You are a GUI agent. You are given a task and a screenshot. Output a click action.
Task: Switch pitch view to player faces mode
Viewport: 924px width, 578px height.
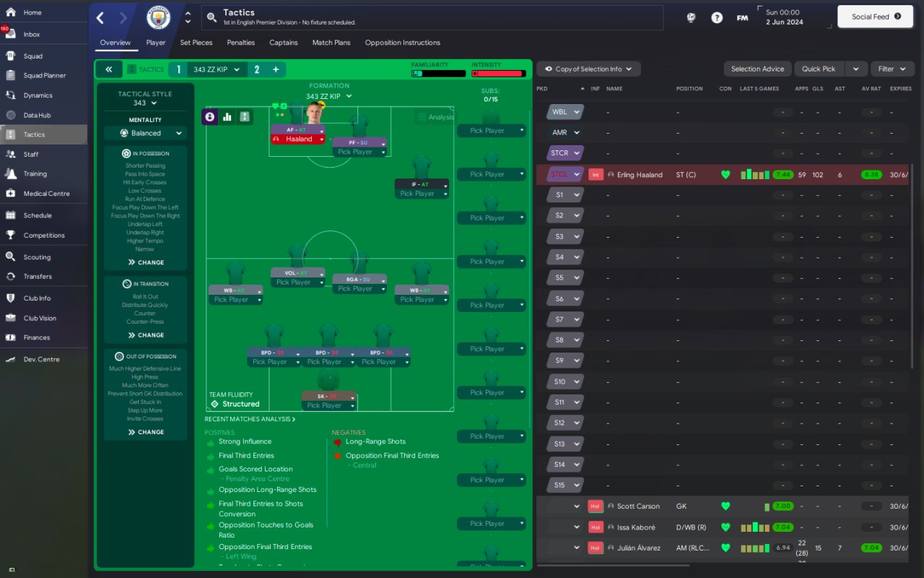(x=210, y=116)
